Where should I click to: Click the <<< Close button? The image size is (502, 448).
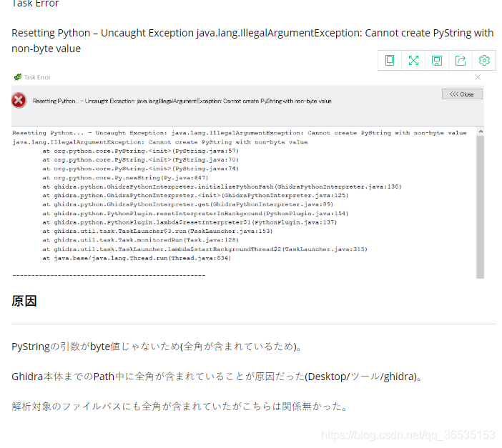pyautogui.click(x=462, y=94)
